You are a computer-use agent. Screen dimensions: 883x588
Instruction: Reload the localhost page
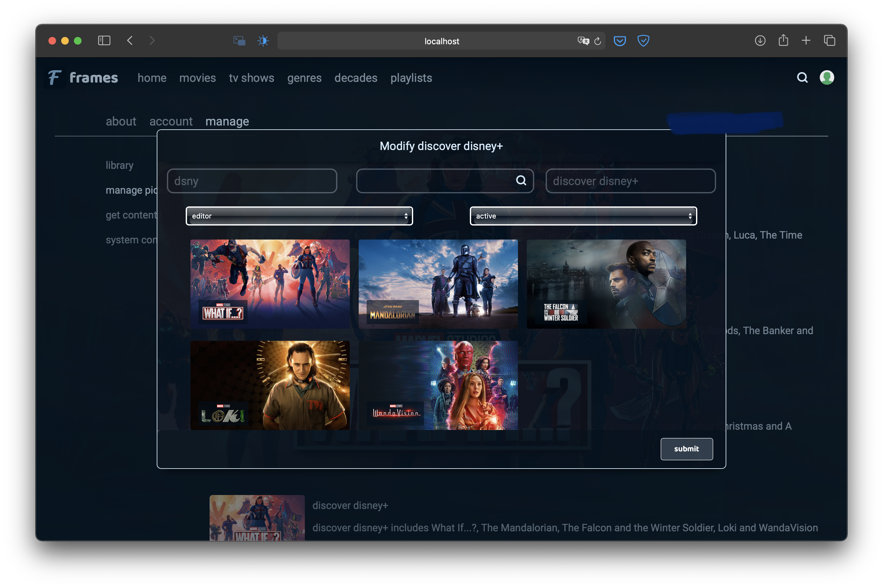[x=597, y=41]
